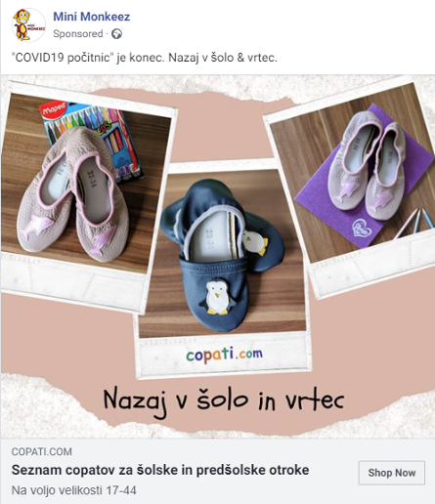Click the navy penguin slippers photo

(x=223, y=252)
